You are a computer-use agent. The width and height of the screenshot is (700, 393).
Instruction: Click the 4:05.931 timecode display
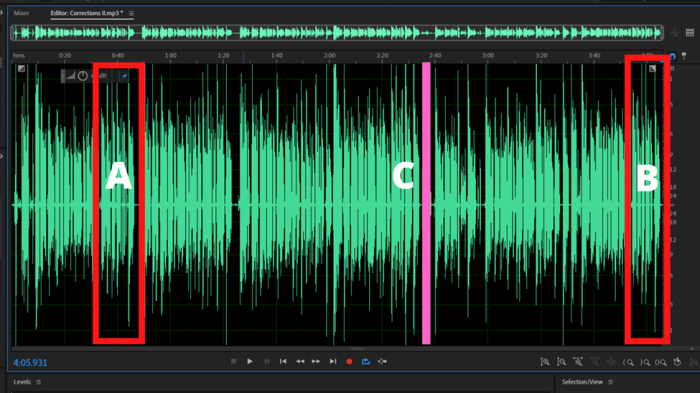(30, 363)
